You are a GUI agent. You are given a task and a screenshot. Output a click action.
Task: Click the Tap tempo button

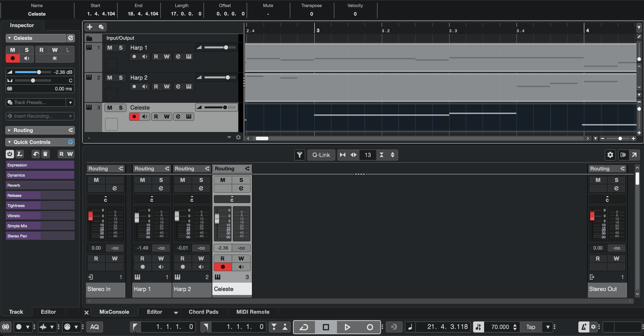(531, 327)
